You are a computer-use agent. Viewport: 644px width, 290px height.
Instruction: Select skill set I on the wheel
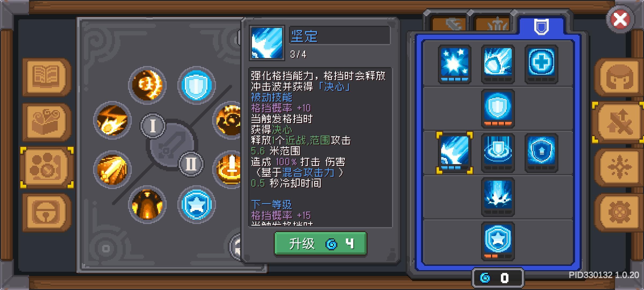(x=153, y=126)
